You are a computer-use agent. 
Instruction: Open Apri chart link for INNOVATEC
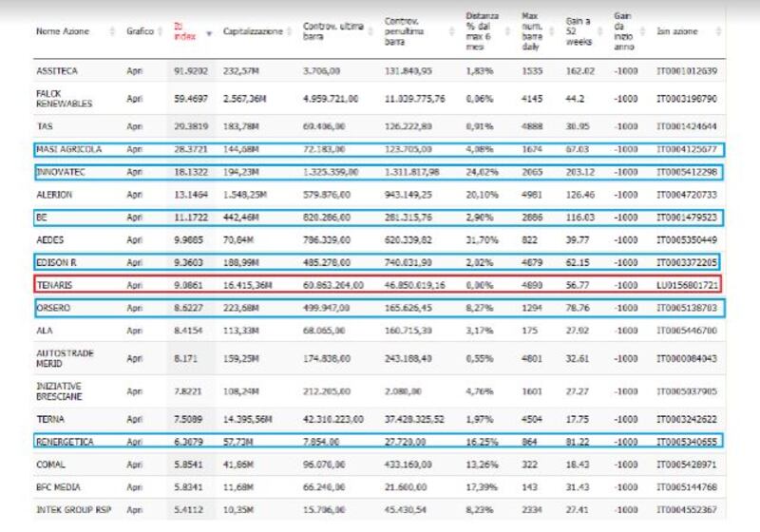(x=134, y=172)
